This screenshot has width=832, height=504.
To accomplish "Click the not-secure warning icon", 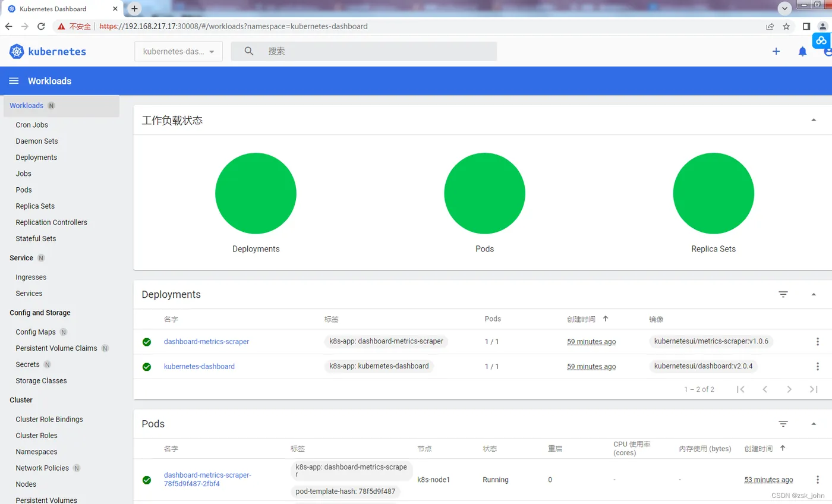I will (x=61, y=26).
